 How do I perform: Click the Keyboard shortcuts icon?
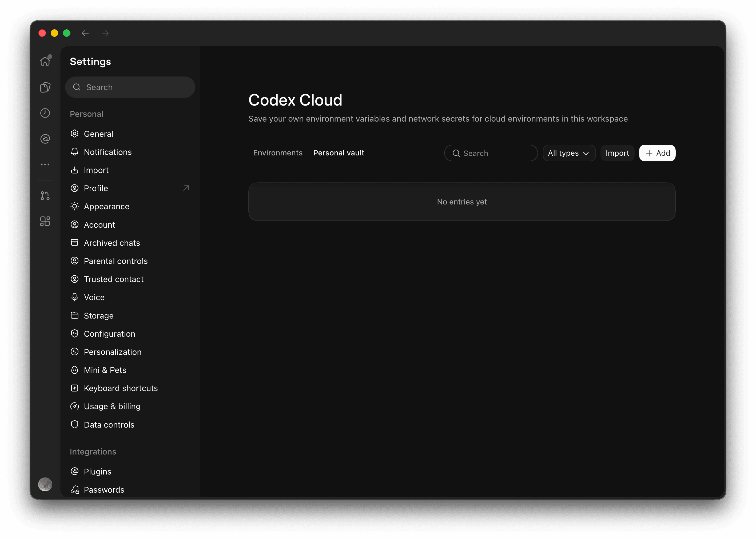(x=75, y=388)
